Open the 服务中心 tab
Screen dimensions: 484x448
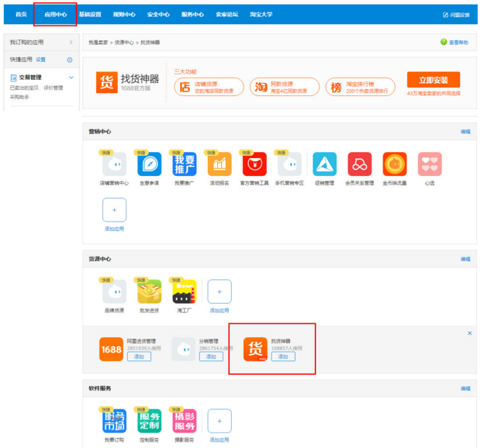pos(192,15)
